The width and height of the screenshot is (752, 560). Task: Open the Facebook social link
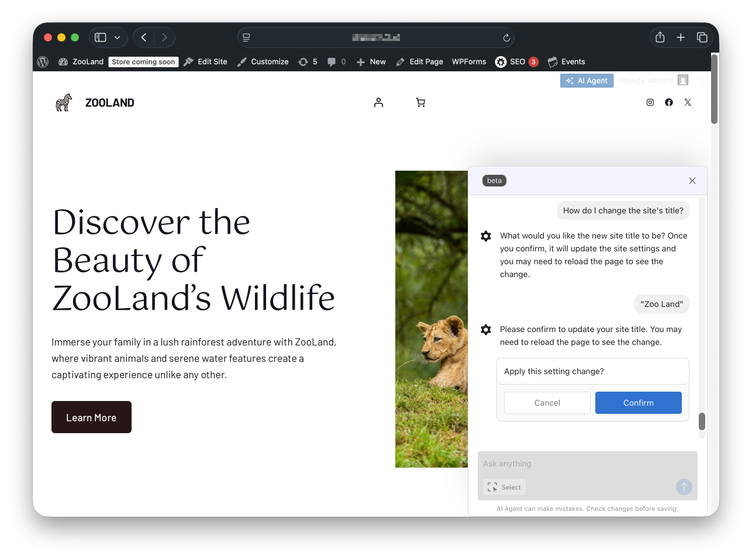669,102
